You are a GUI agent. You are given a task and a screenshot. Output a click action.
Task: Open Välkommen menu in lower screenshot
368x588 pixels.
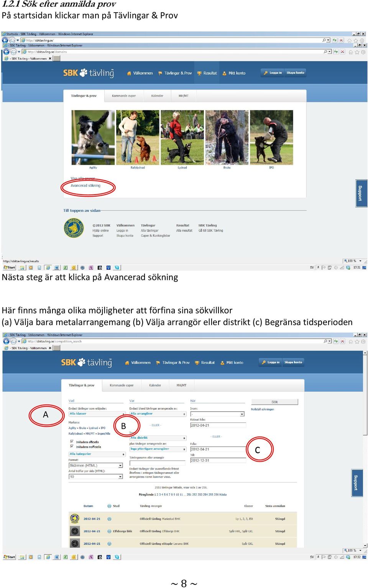138,362
